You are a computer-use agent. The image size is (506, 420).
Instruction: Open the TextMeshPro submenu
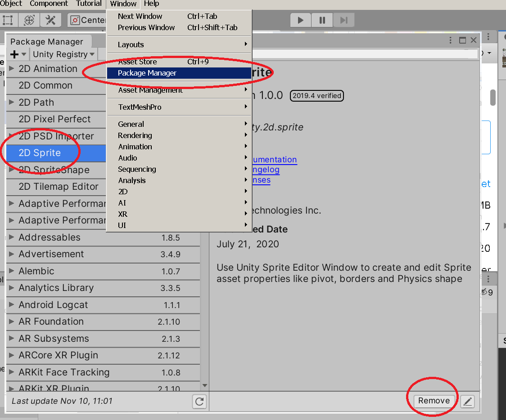[x=179, y=107]
